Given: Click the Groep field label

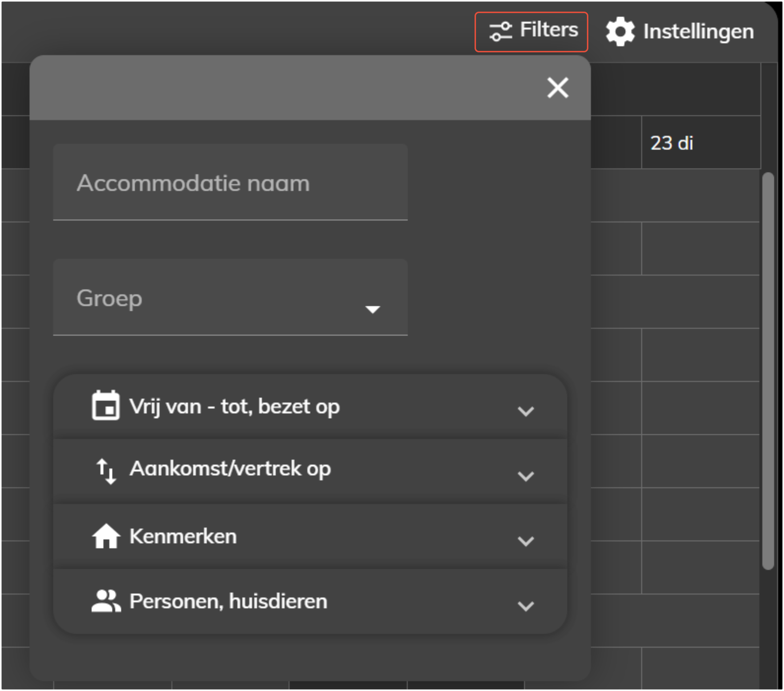Looking at the screenshot, I should [x=109, y=298].
